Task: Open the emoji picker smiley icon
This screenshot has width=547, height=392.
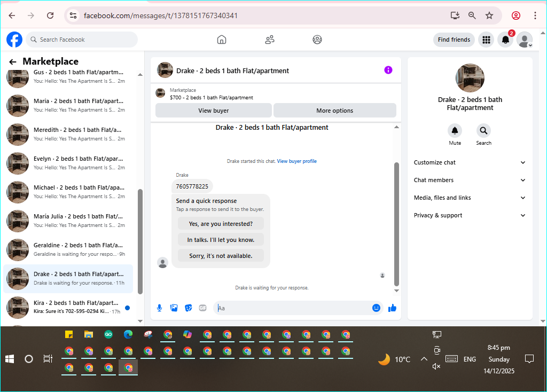Action: click(376, 308)
